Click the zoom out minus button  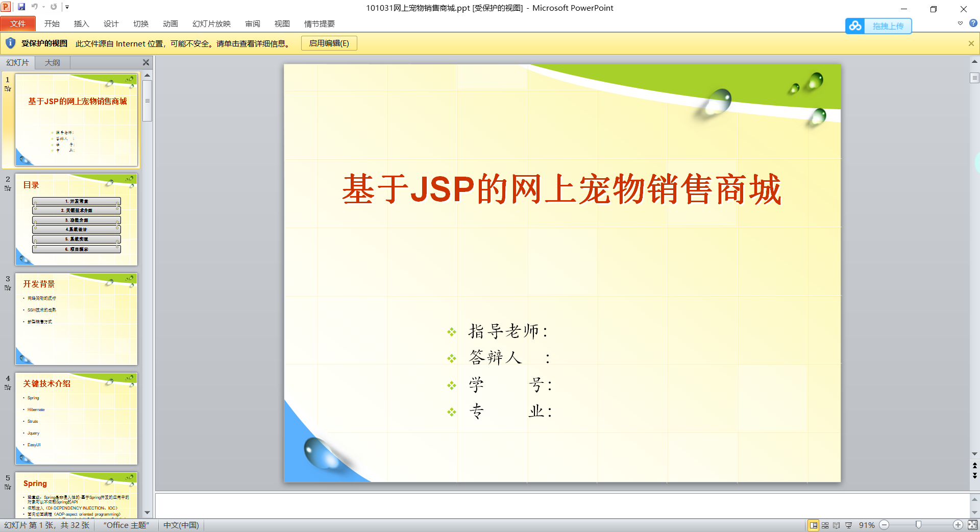[x=885, y=525]
